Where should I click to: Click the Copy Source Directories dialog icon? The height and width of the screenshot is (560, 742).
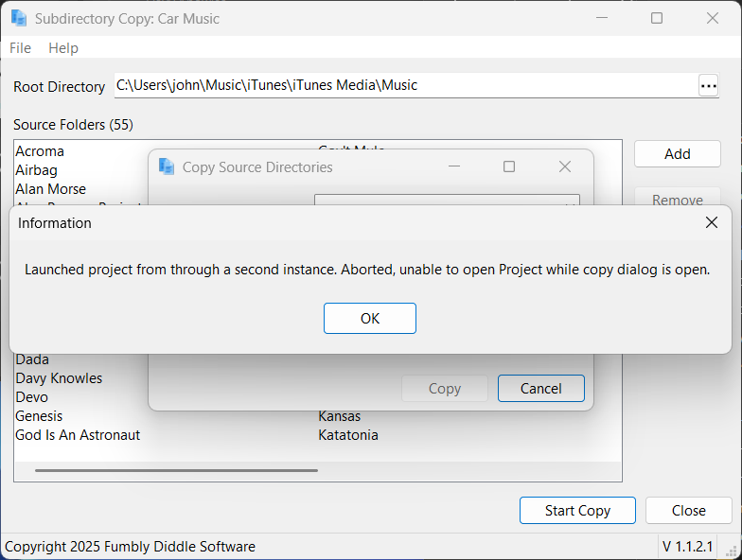(x=167, y=166)
